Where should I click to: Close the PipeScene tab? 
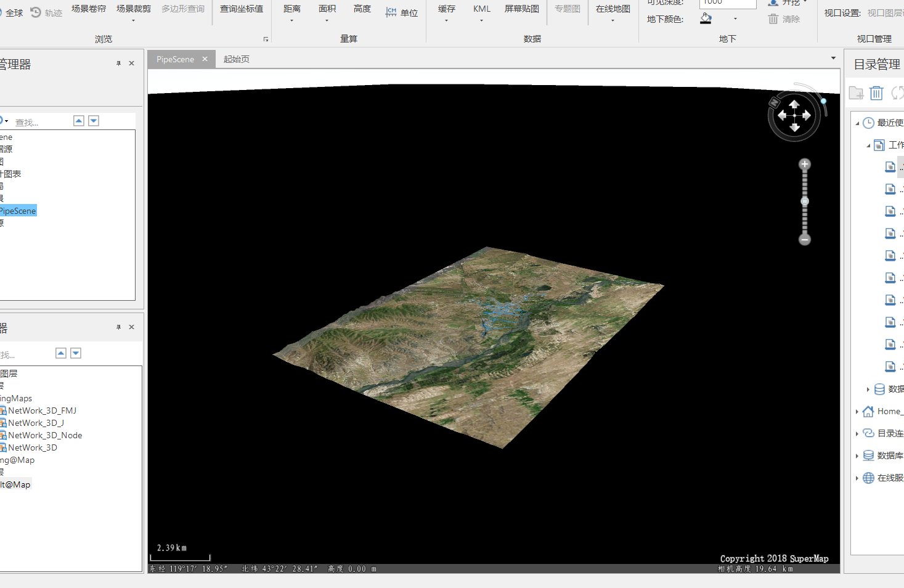(205, 59)
